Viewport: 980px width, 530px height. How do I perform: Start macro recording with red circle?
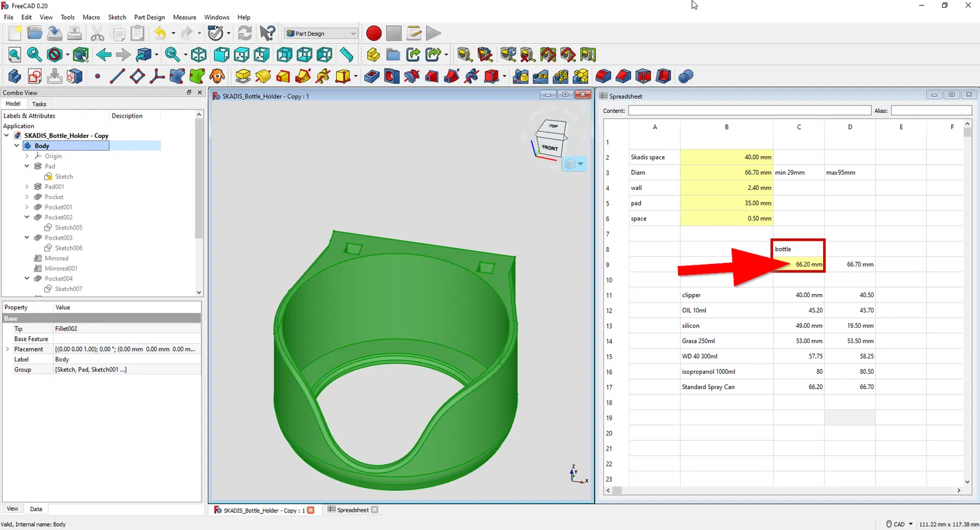[x=374, y=33]
